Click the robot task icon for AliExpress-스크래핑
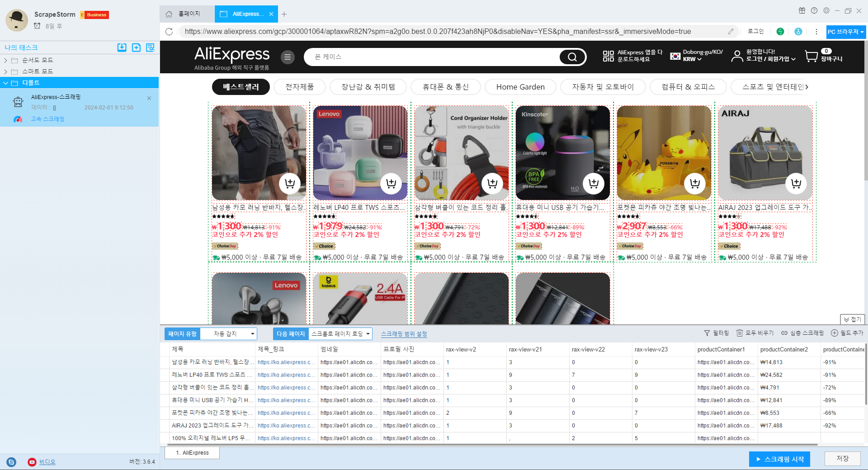868x470 pixels. pos(18,102)
